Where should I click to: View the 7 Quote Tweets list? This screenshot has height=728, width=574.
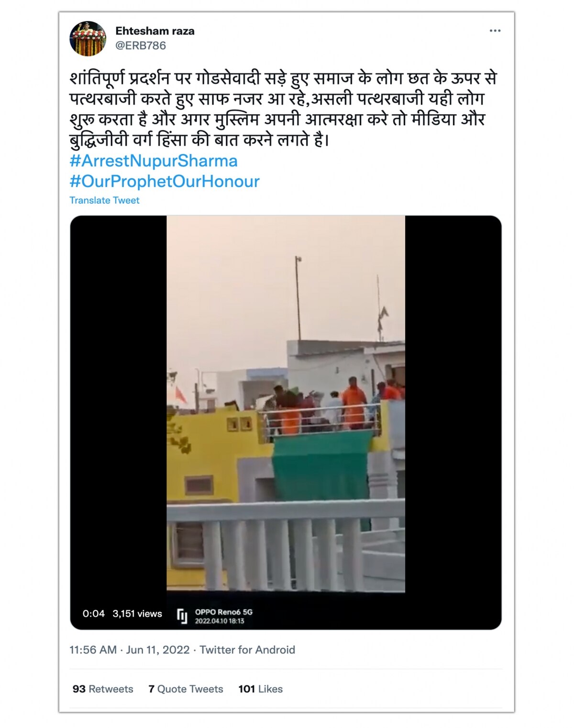(x=186, y=689)
